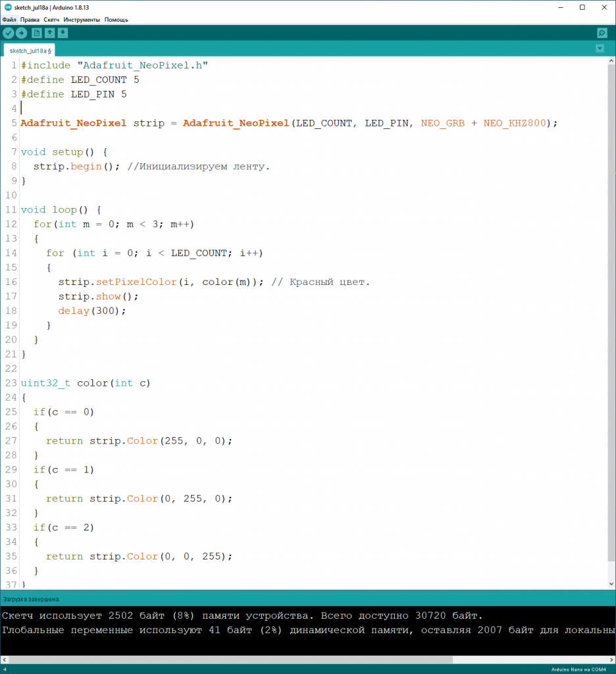Viewport: 616px width, 674px height.
Task: Open the Помощь menu
Action: tap(116, 20)
